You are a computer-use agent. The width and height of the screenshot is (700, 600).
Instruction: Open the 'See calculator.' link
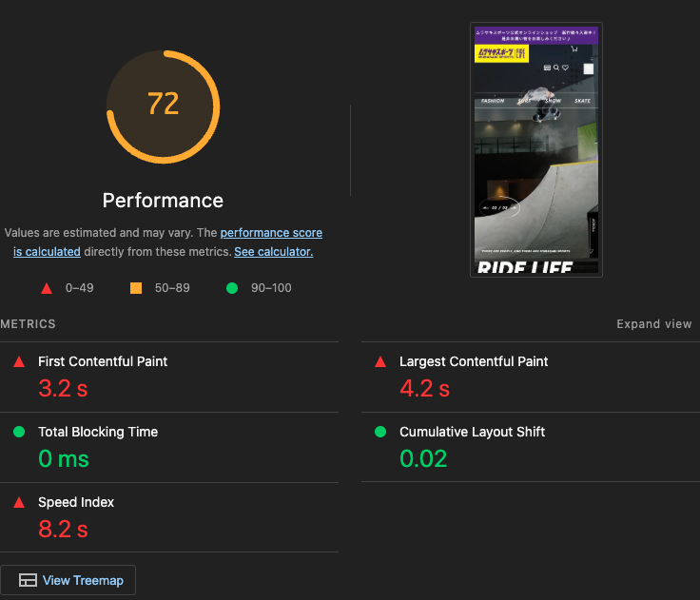[x=274, y=252]
